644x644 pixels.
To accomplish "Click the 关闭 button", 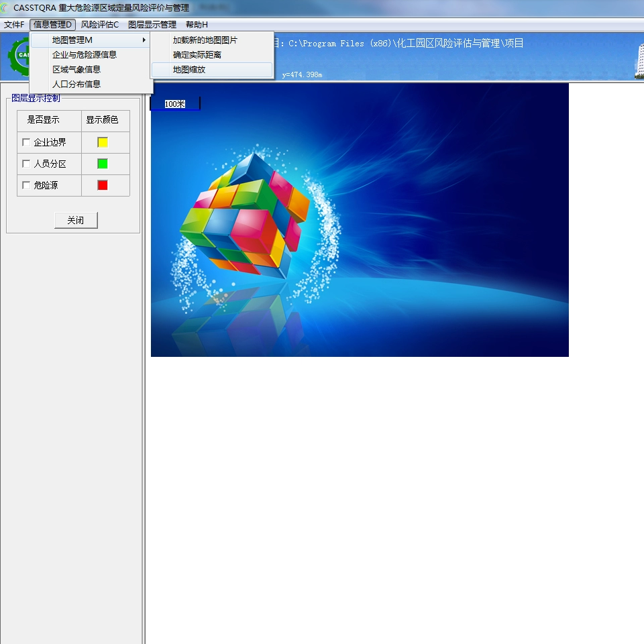I will (x=76, y=220).
